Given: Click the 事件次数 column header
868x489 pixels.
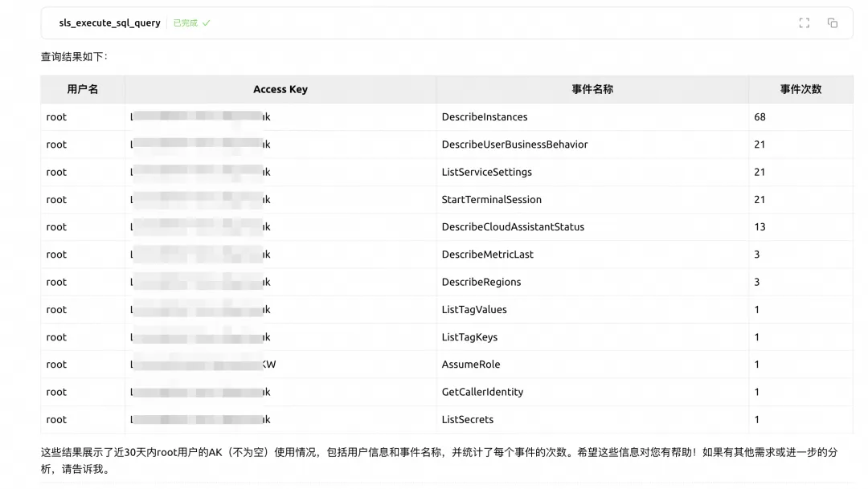Looking at the screenshot, I should click(800, 89).
